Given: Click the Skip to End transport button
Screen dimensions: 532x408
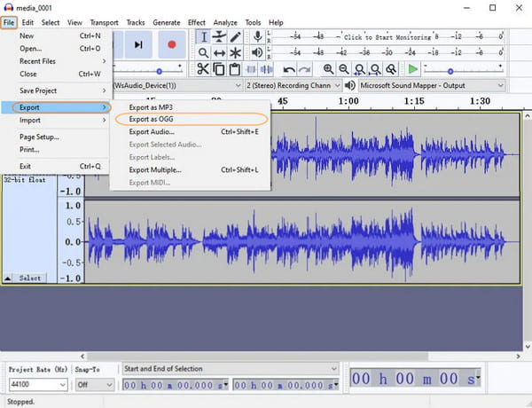Looking at the screenshot, I should pyautogui.click(x=138, y=44).
